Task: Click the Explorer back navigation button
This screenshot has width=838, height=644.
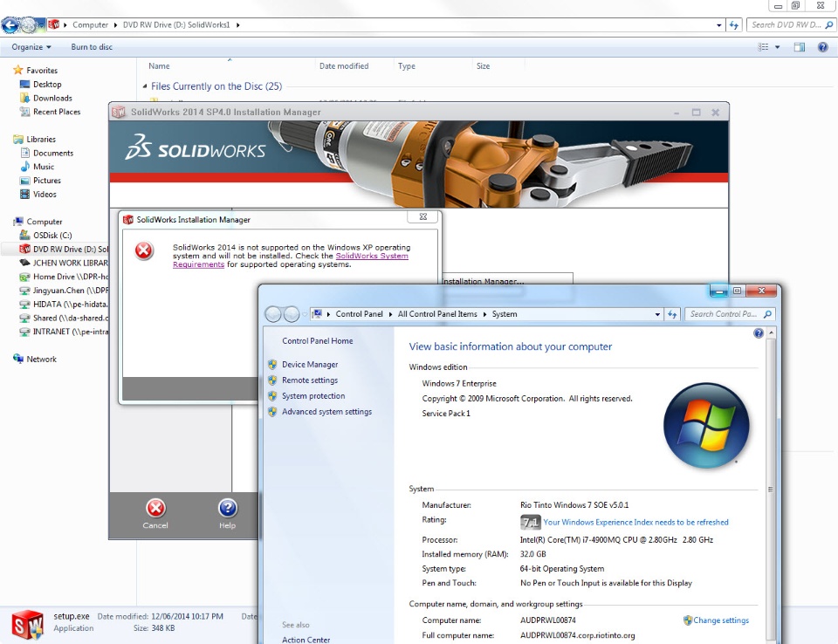Action: click(x=10, y=24)
